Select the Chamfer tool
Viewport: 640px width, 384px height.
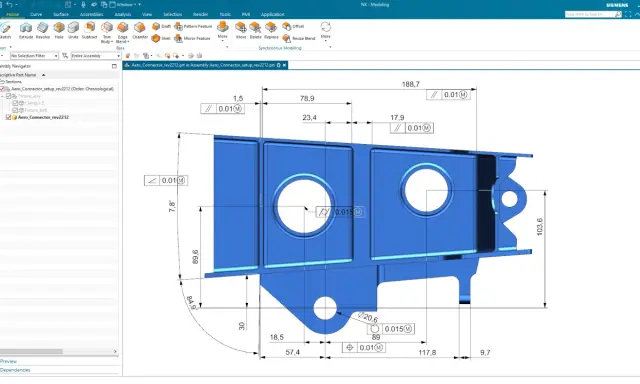pyautogui.click(x=140, y=31)
